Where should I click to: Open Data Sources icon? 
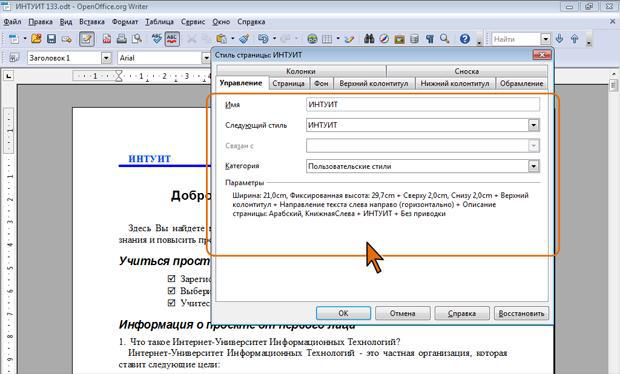tap(414, 39)
